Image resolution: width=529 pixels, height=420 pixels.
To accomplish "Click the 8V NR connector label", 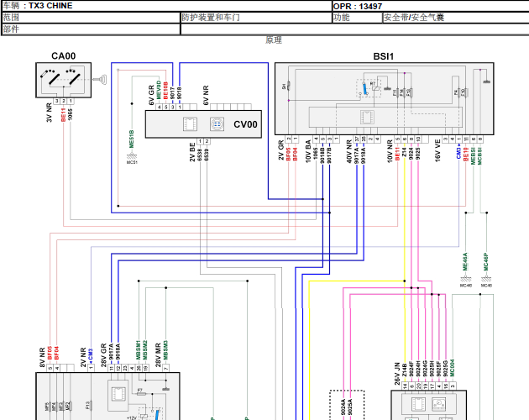I will point(43,358).
